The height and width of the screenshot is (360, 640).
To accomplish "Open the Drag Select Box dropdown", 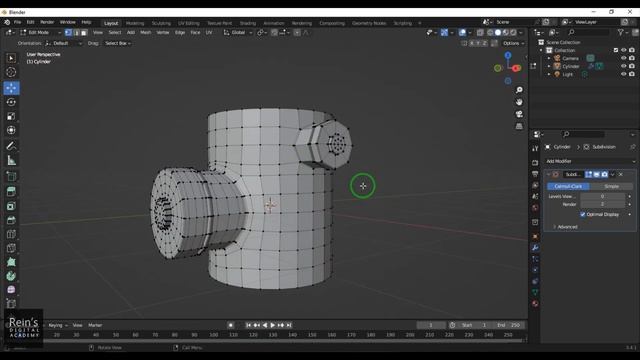I will coord(118,43).
